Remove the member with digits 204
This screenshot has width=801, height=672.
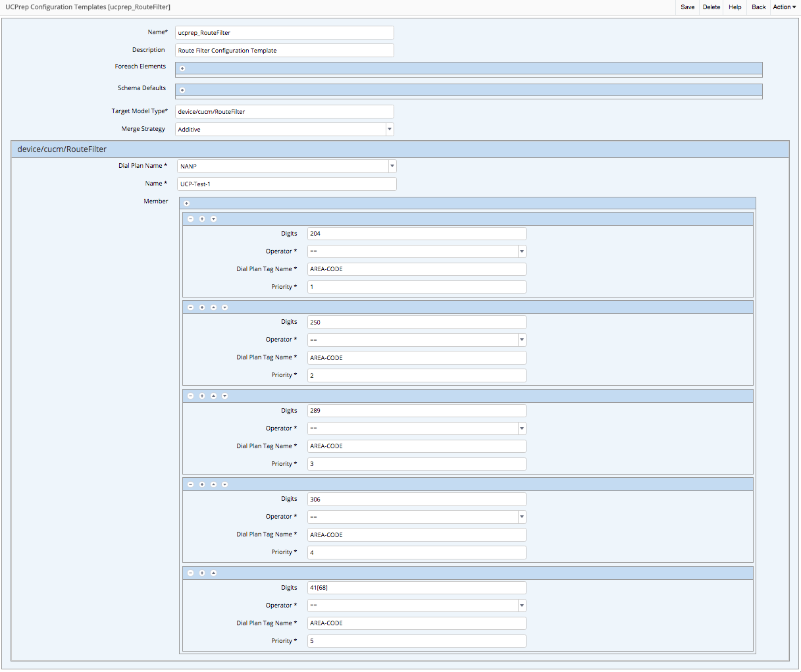coord(191,219)
